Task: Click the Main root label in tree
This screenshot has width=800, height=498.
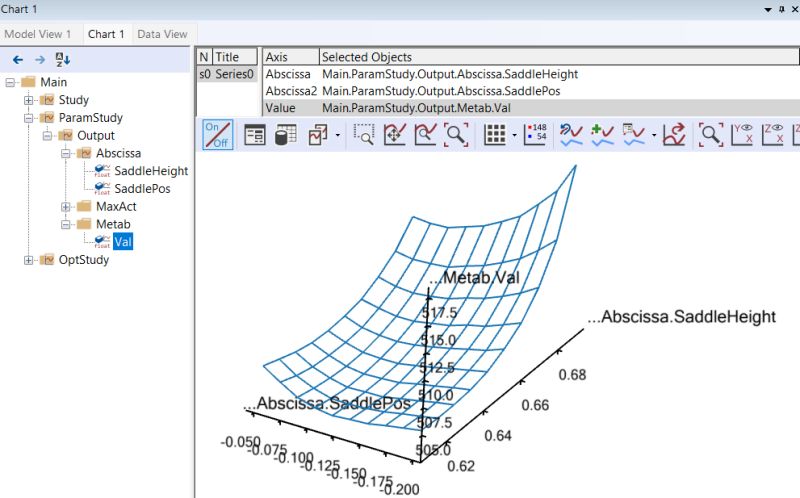Action: coord(54,82)
